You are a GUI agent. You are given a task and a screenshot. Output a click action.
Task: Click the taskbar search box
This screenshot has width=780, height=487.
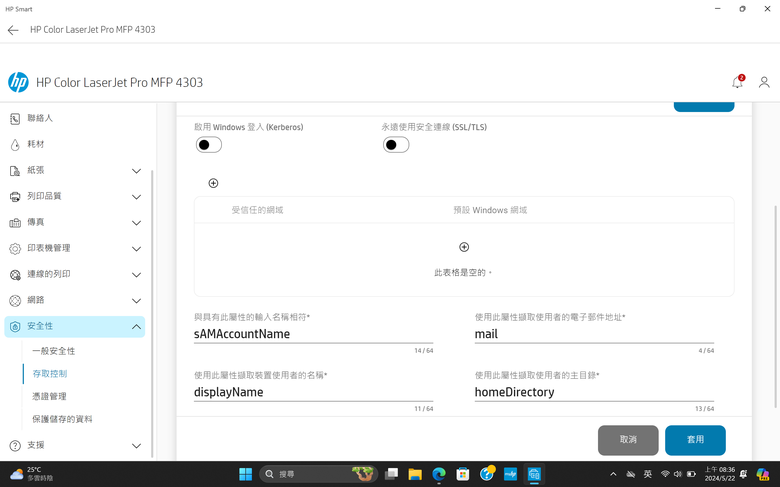[x=318, y=474]
